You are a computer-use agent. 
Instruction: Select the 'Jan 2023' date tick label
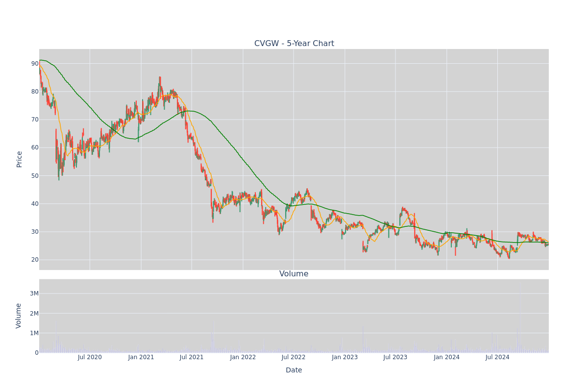coord(345,357)
